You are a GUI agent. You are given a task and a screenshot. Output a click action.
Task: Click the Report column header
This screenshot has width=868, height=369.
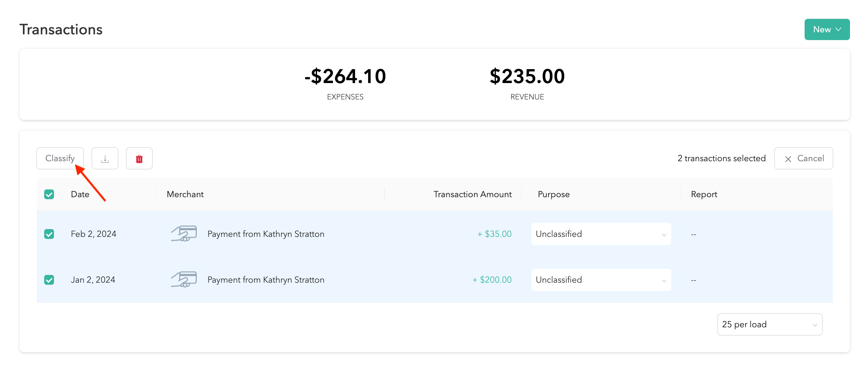coord(704,194)
